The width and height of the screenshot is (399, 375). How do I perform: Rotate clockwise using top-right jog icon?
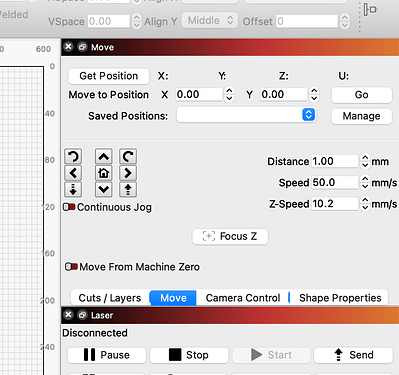click(128, 156)
